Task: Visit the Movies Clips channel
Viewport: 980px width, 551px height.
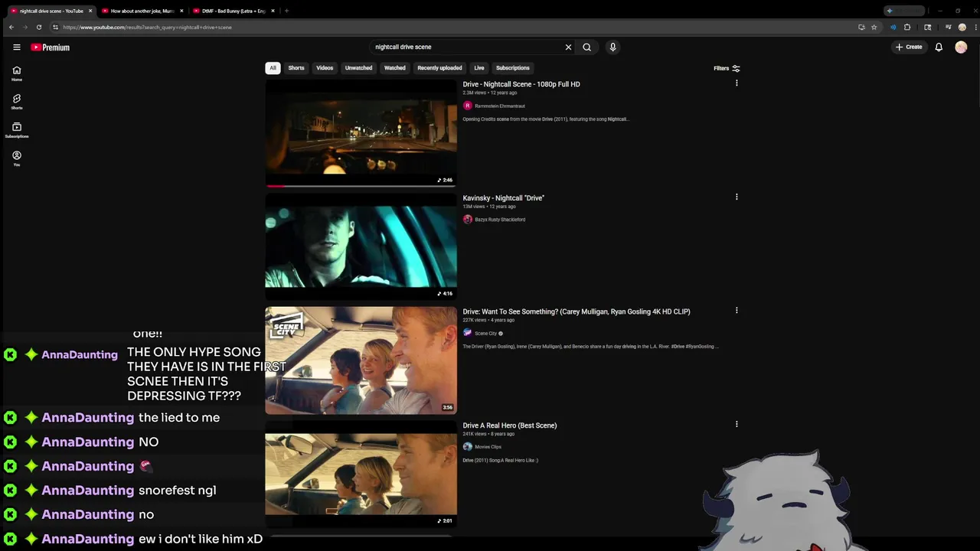Action: point(488,447)
